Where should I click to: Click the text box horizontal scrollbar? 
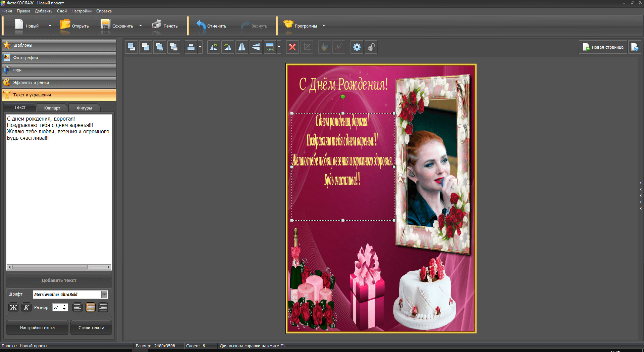(x=59, y=267)
